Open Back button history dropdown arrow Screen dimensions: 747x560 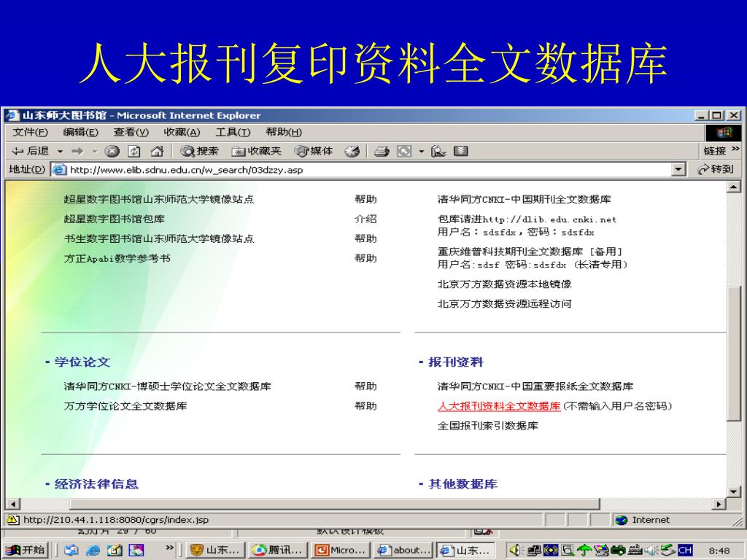(60, 152)
